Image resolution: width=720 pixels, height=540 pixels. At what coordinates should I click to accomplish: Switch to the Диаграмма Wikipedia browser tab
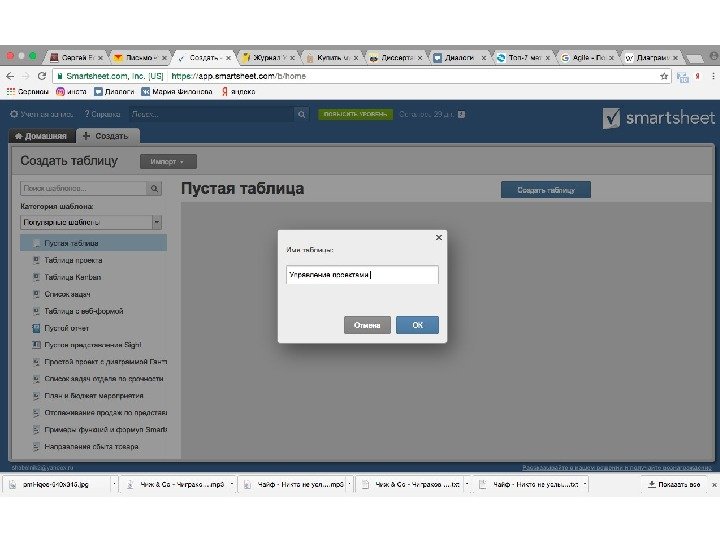[x=652, y=57]
